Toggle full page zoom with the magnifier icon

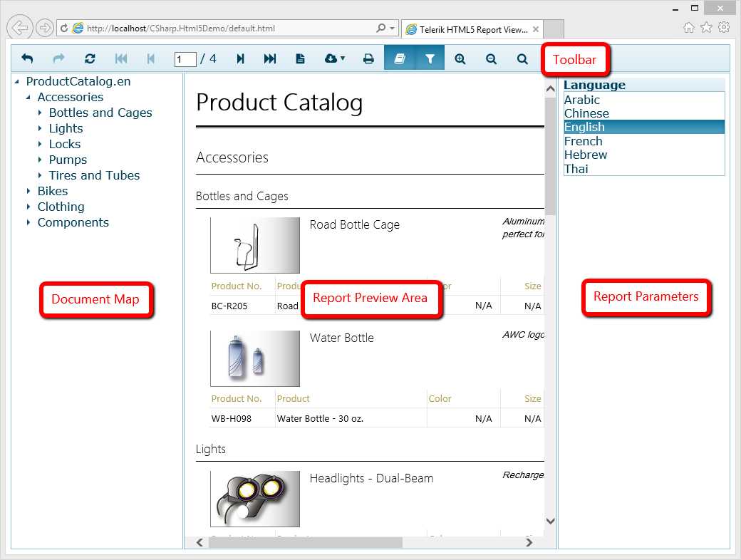point(522,58)
